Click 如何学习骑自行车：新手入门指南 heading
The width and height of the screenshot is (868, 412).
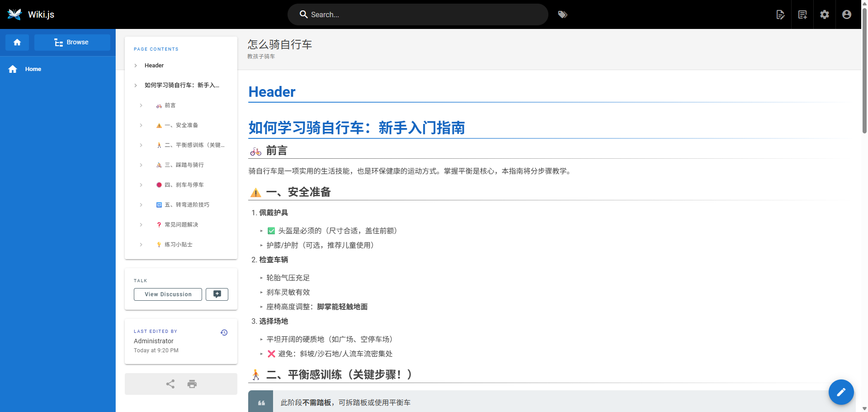pyautogui.click(x=357, y=128)
